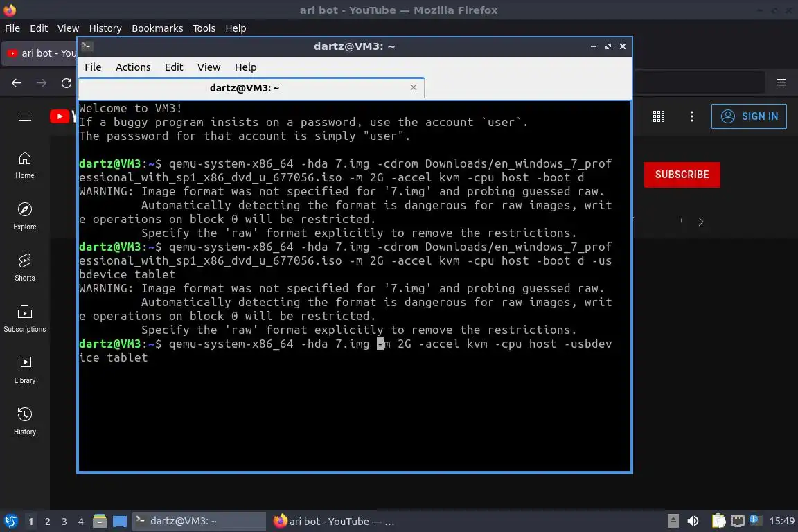
Task: Click the YouTube logo
Action: [x=63, y=116]
